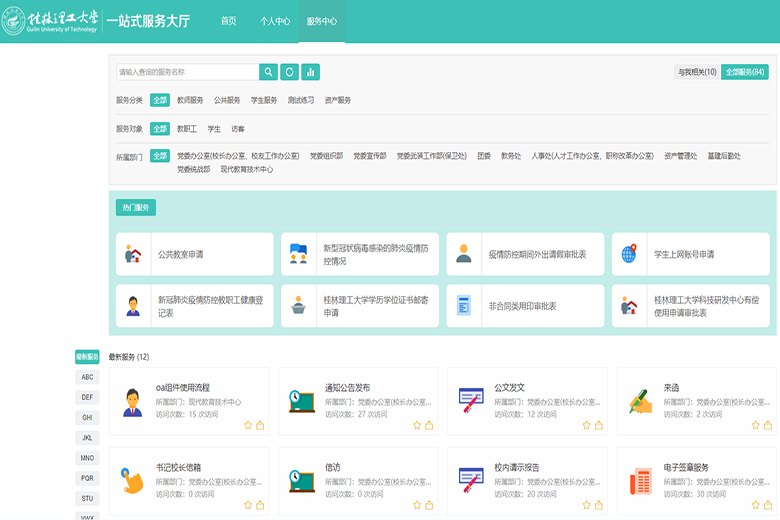Click the magnifier search icon button
Viewport: 780px width, 520px height.
[x=268, y=72]
